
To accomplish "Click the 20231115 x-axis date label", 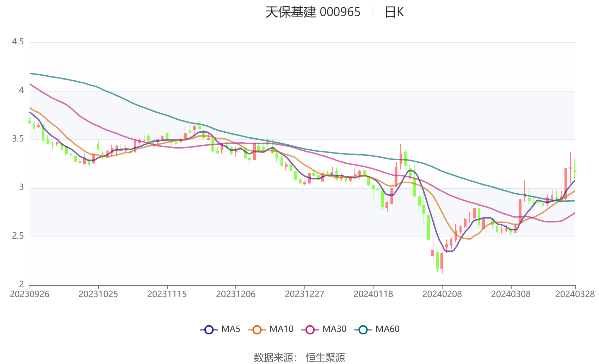I will [167, 294].
